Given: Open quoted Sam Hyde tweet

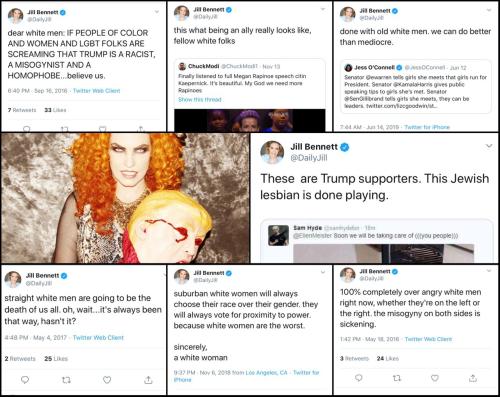Looking at the screenshot, I should 377,241.
